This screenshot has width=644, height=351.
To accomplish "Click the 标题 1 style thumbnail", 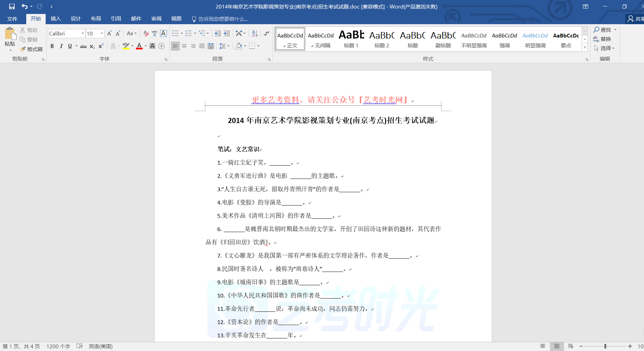I will (x=351, y=39).
